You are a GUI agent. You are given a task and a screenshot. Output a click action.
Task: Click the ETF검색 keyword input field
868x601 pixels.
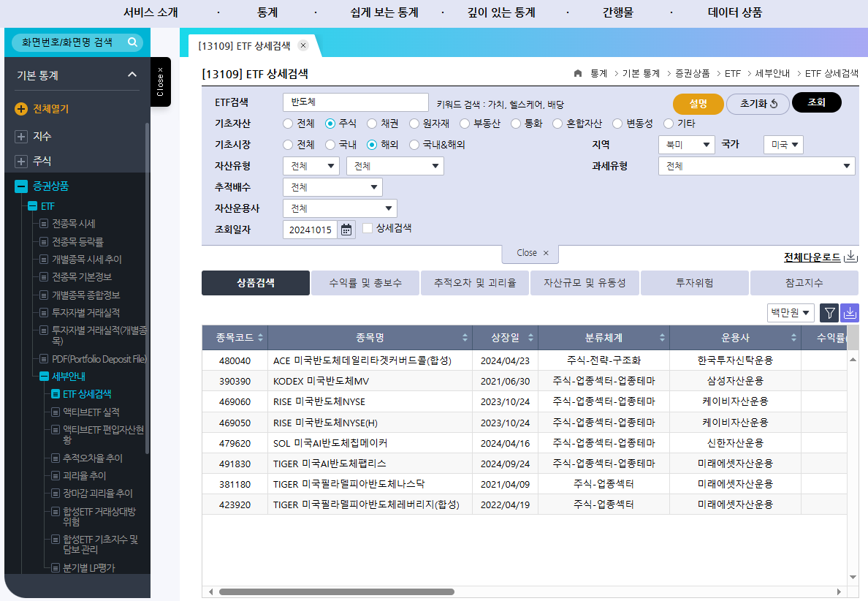[x=355, y=102]
